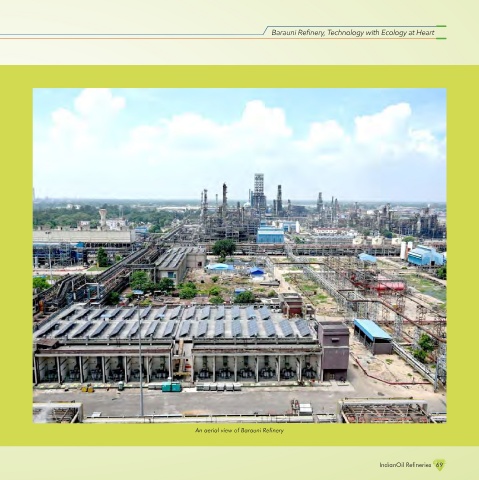Click the header title 'Barauni Refinery, Technology with Ecology at Heart'
The height and width of the screenshot is (480, 479).
(353, 33)
